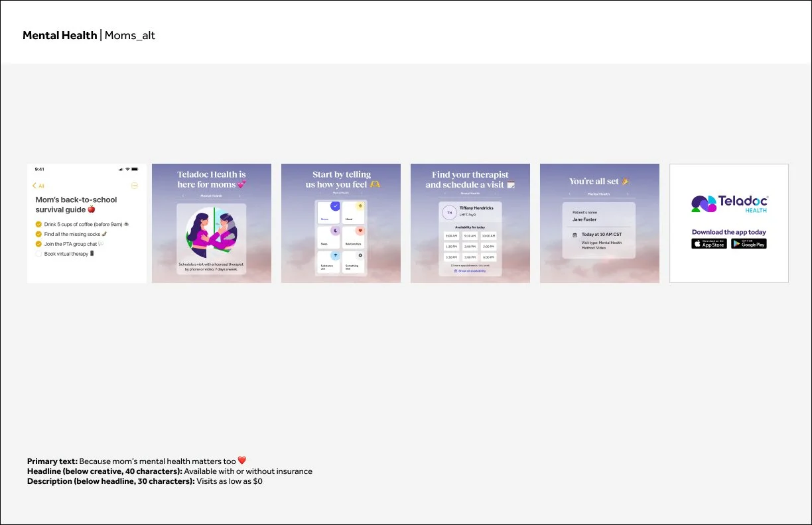
Task: Click the 'Jane Foster' patient name
Action: point(584,219)
